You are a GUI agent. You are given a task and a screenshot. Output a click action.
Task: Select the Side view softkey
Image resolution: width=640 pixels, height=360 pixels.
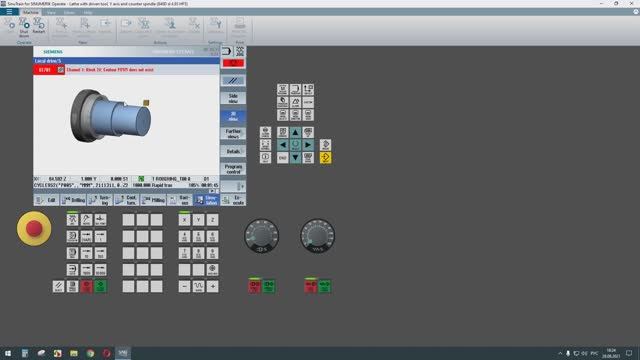pyautogui.click(x=233, y=98)
